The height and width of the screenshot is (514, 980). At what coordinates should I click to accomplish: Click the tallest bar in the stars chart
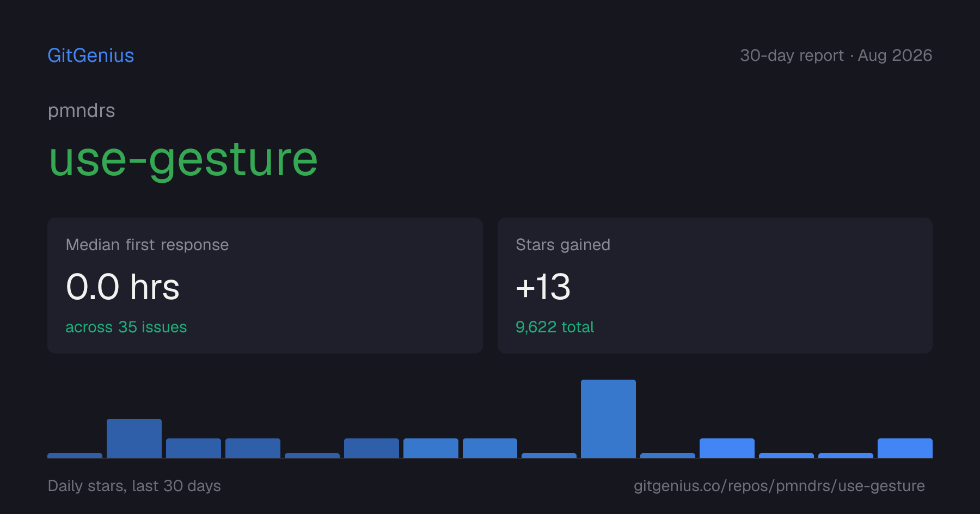(608, 419)
